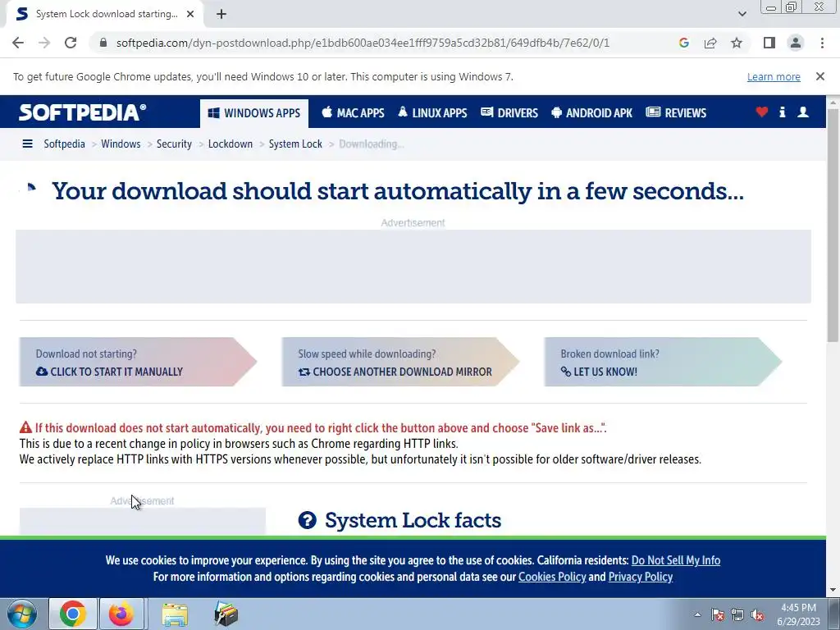This screenshot has width=840, height=630.
Task: Click the user account icon in header
Action: [x=803, y=112]
